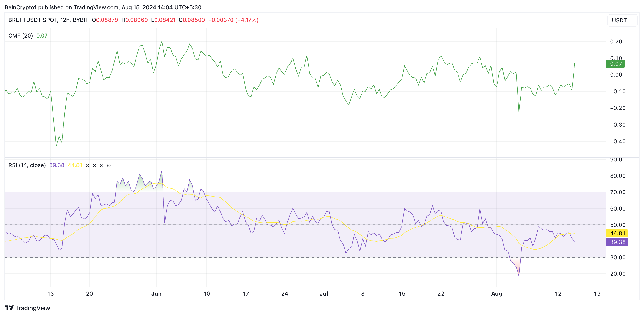Screen dimensions: 644x316
Task: Click the purple 39.38 value in RSI legend
Action: (x=57, y=165)
